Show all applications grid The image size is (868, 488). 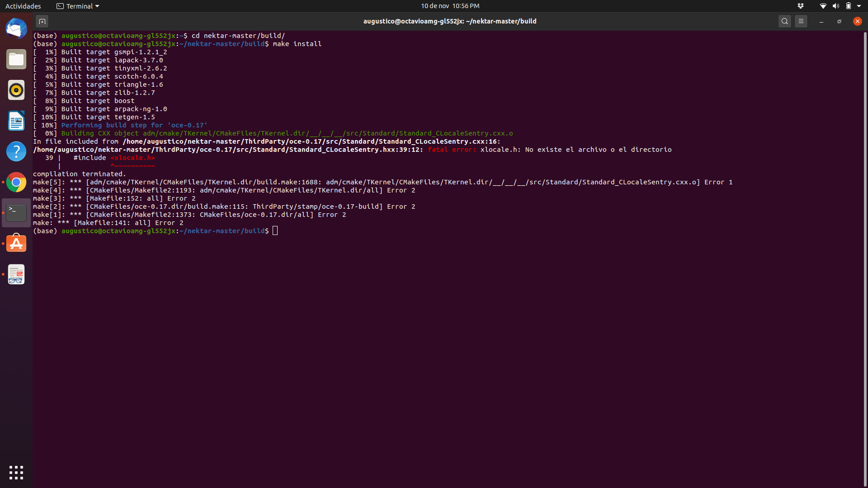click(x=16, y=472)
